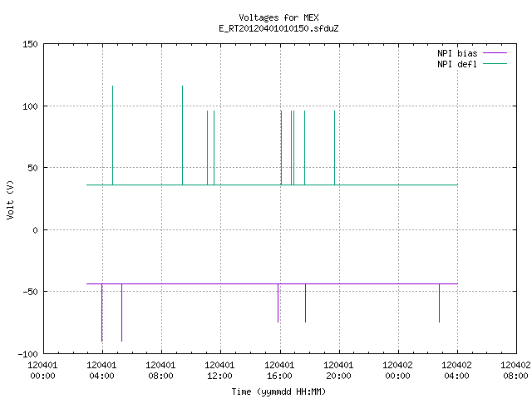The width and height of the screenshot is (532, 399).
Task: Click the y-axis tick label 150
Action: pyautogui.click(x=30, y=44)
